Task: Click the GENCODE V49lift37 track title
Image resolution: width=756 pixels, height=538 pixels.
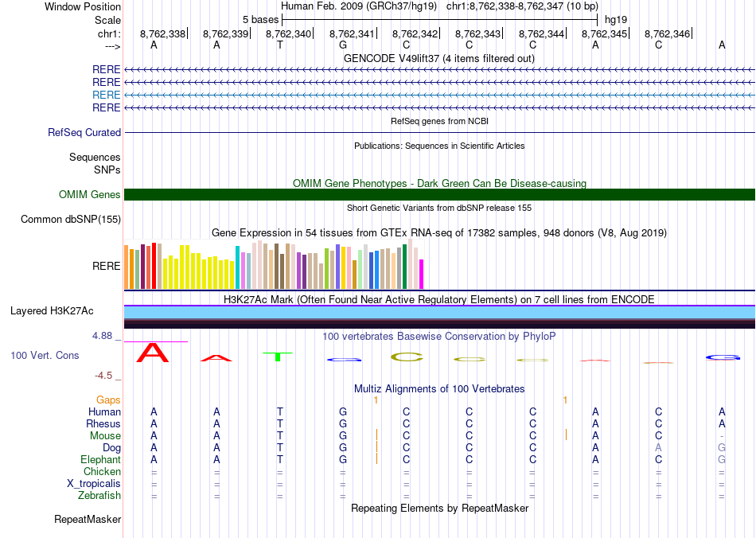Action: click(439, 58)
